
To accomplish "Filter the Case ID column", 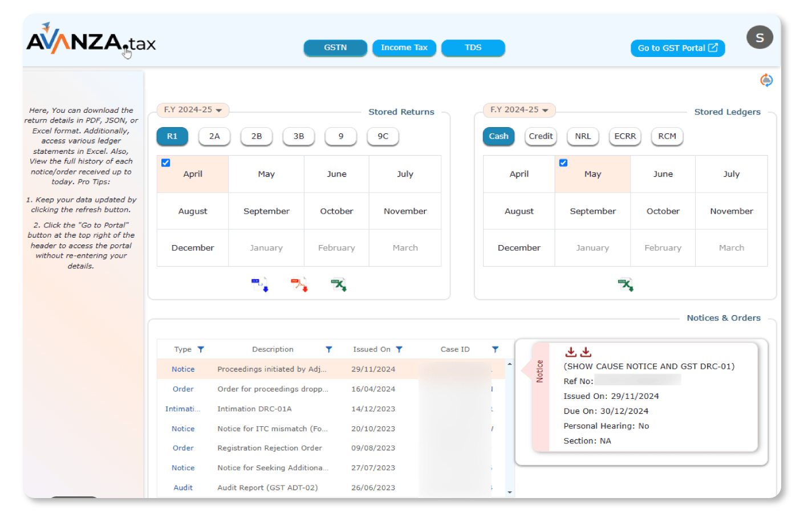I will click(495, 349).
